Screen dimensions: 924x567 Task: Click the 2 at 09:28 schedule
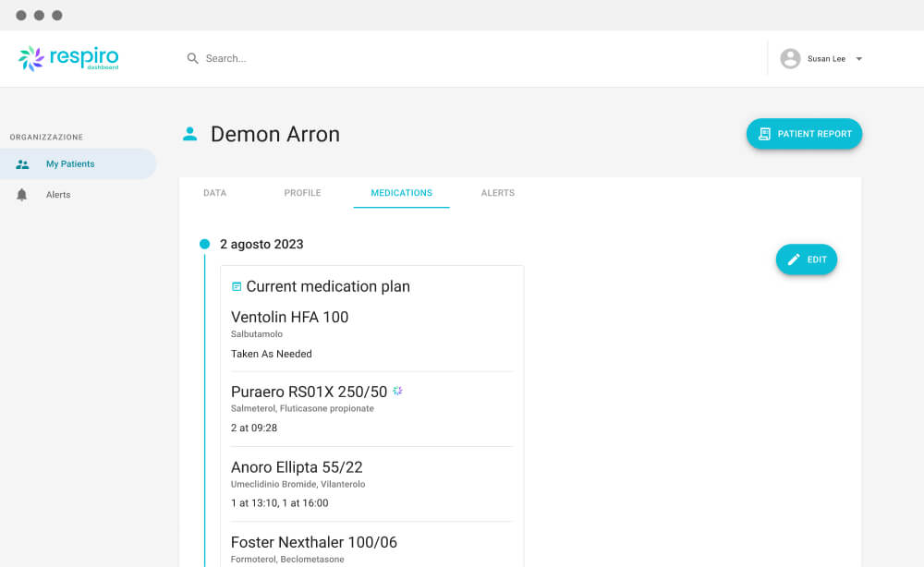[x=254, y=428]
